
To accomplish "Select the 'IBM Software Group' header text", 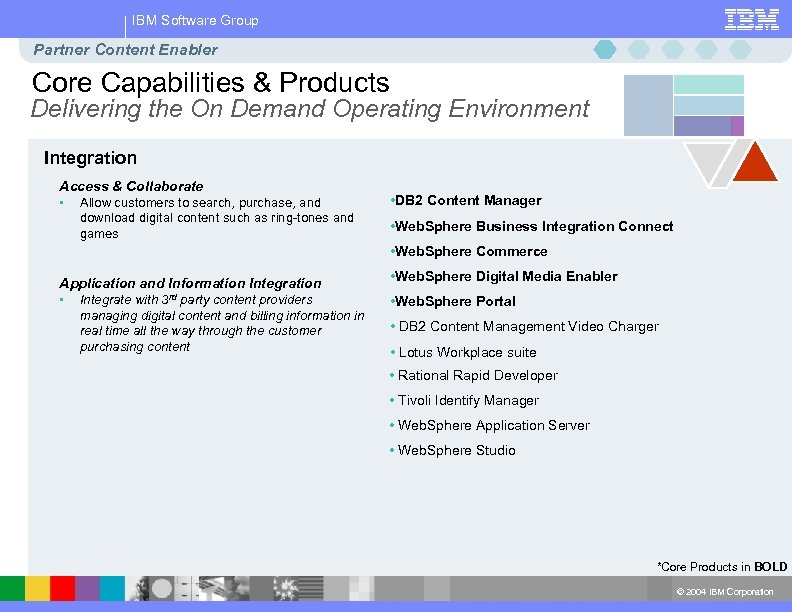I will pos(195,20).
